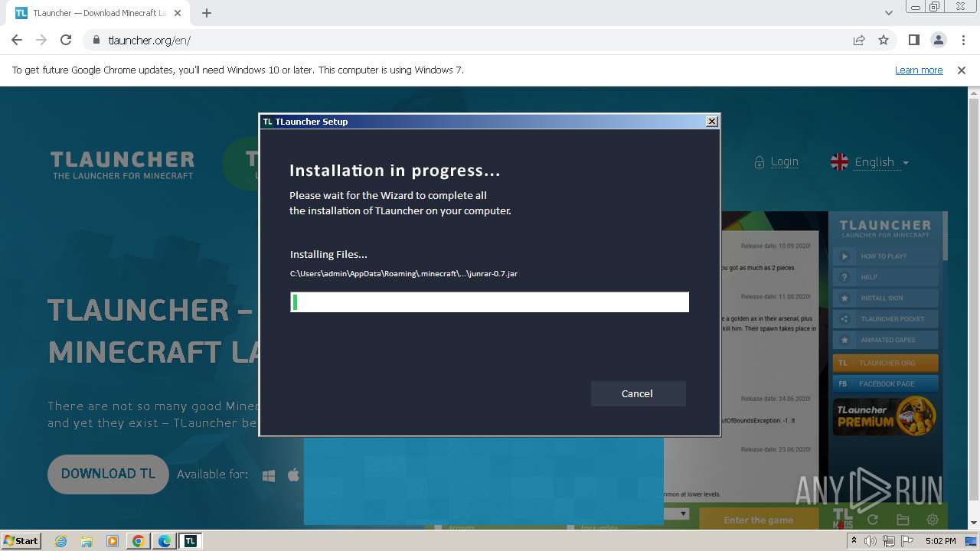
Task: Go back to the previous page
Action: [17, 40]
